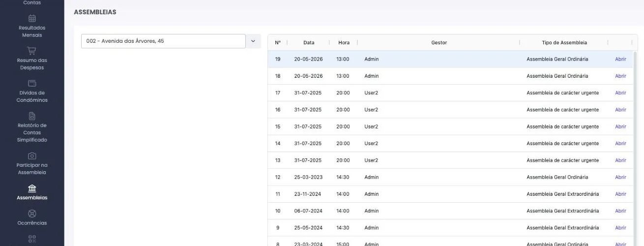
Task: Click the grid icon below Ocorrências
Action: [32, 239]
